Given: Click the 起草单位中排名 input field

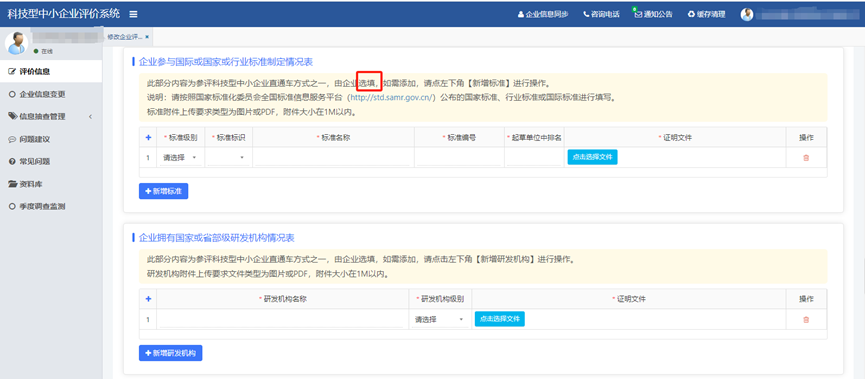Looking at the screenshot, I should click(x=533, y=158).
